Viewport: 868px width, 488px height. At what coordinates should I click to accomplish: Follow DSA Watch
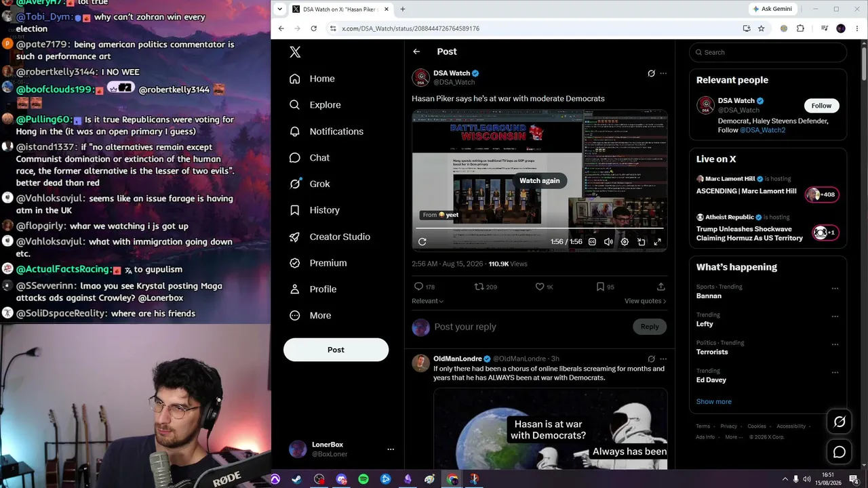[821, 106]
